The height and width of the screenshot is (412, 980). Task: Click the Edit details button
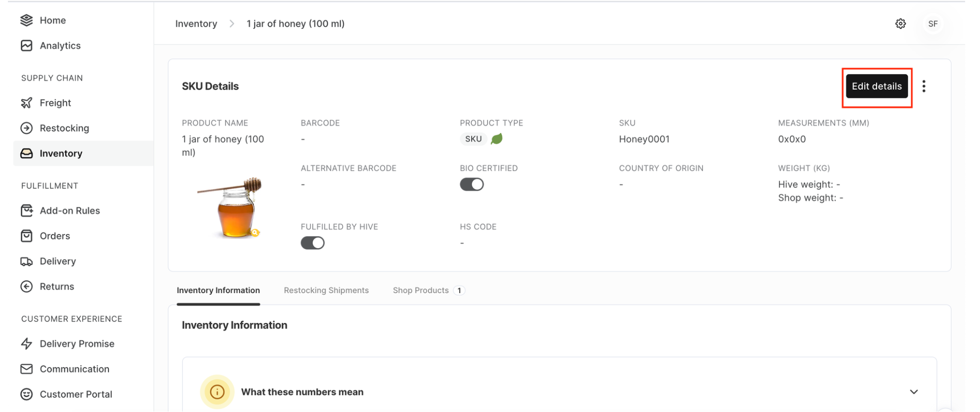click(x=877, y=86)
